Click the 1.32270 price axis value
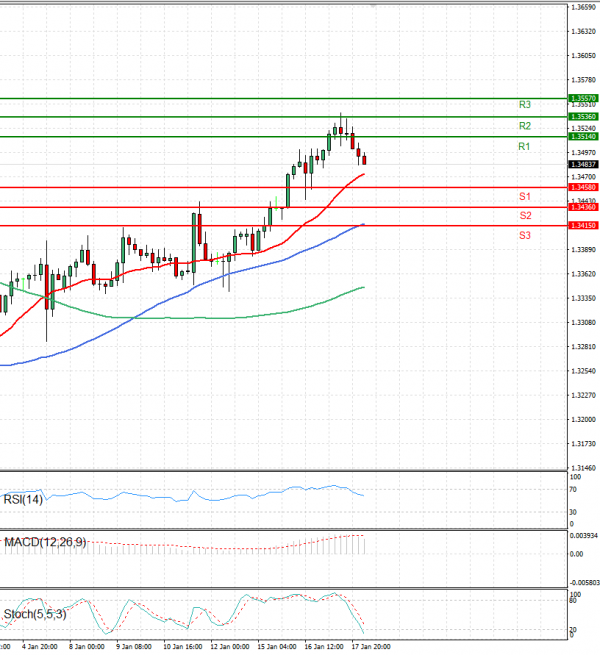The height and width of the screenshot is (655, 600). 584,395
